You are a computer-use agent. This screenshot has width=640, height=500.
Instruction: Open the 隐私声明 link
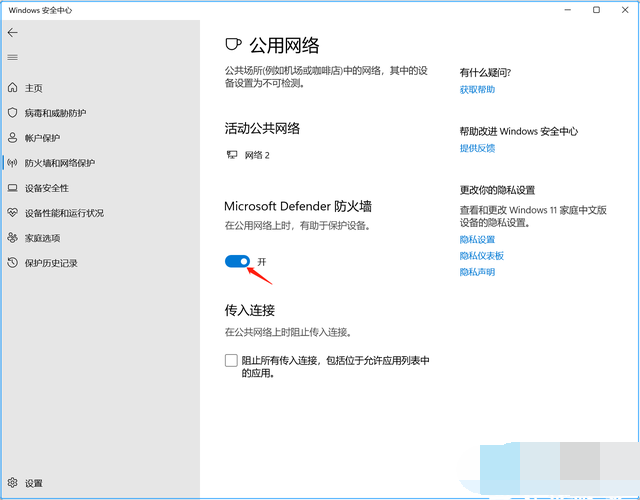click(x=477, y=272)
